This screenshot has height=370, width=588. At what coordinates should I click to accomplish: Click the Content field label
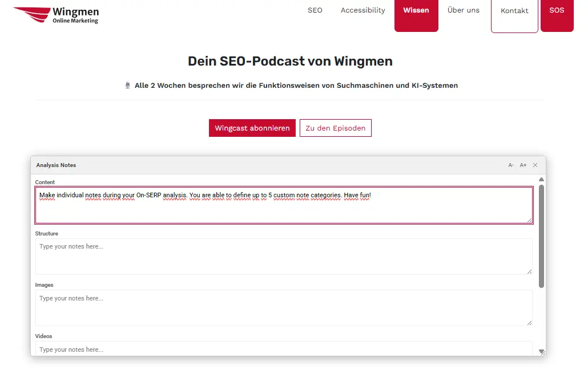pyautogui.click(x=45, y=182)
